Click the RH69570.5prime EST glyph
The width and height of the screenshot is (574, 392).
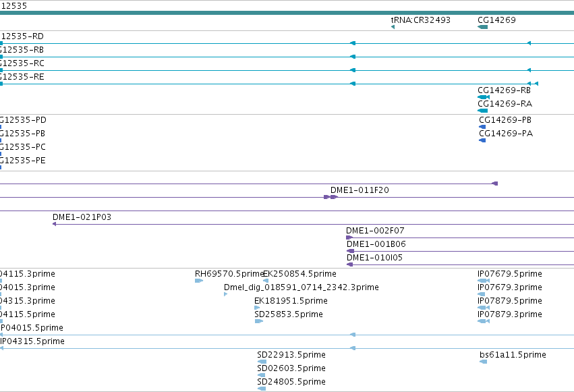tap(199, 281)
